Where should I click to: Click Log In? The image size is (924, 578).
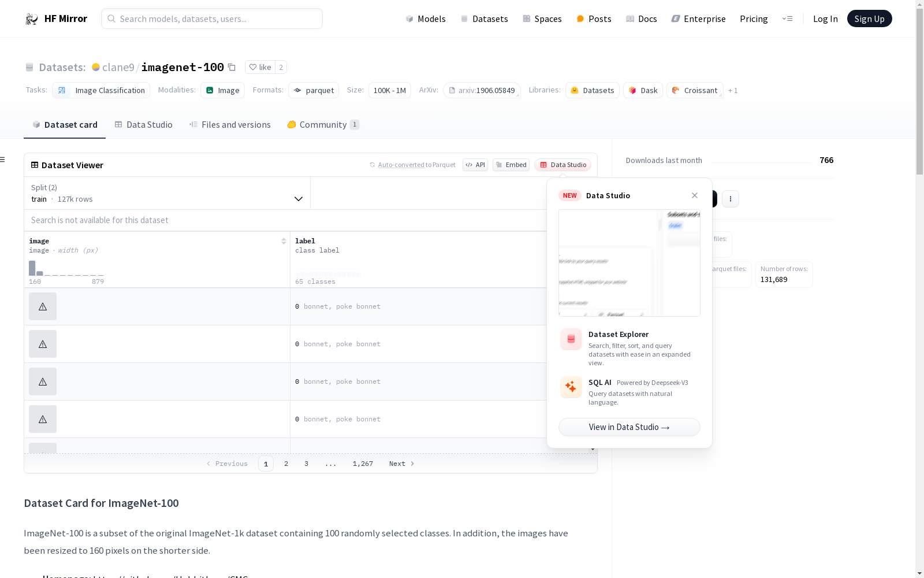point(825,18)
